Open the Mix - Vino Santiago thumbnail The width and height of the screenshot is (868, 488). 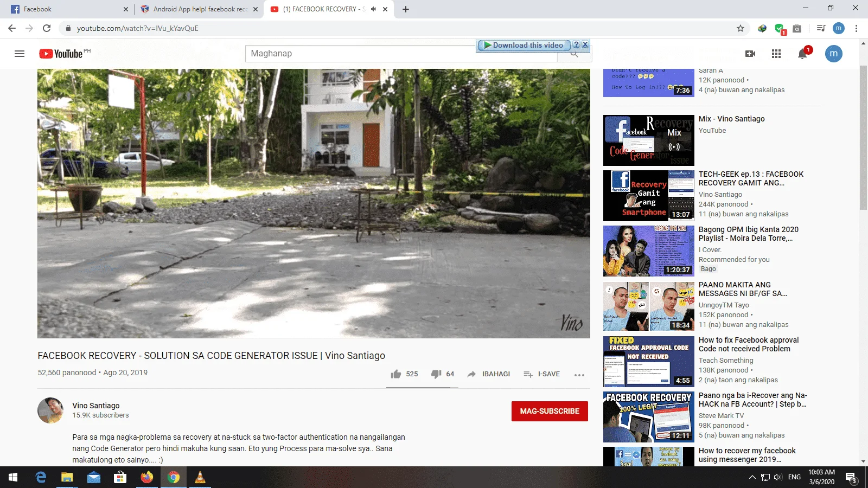[649, 140]
